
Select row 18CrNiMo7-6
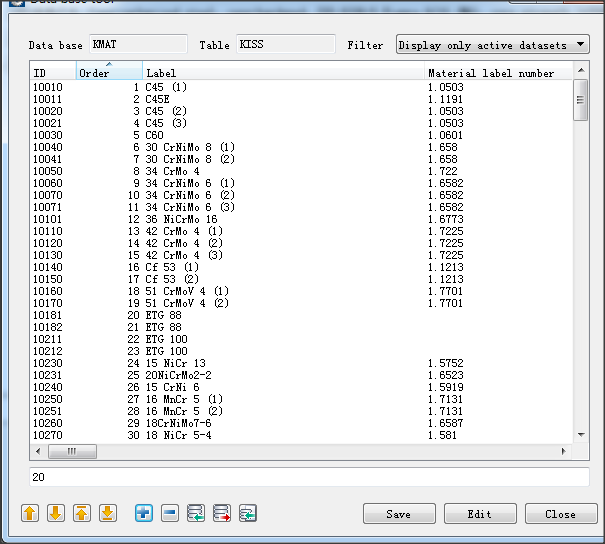(x=301, y=423)
